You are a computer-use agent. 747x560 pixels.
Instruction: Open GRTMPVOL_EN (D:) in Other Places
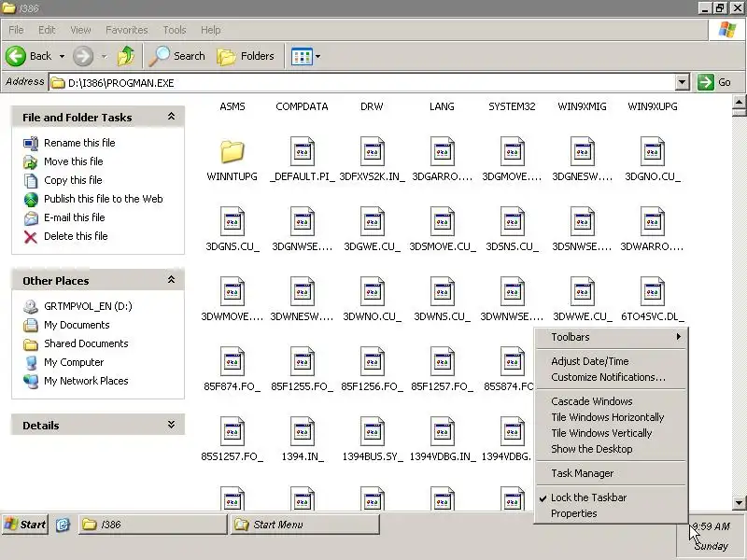point(88,306)
